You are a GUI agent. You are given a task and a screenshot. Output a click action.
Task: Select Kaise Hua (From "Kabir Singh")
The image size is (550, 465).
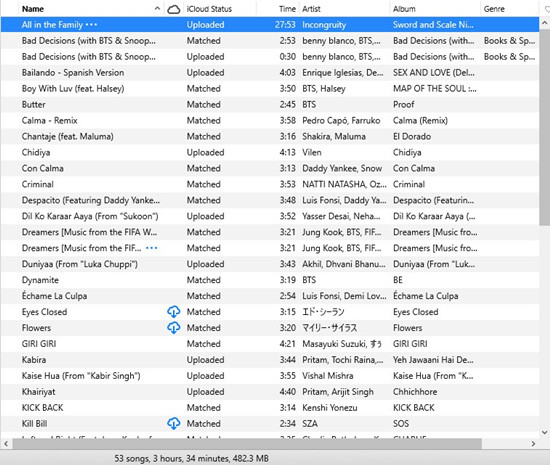[x=81, y=376]
